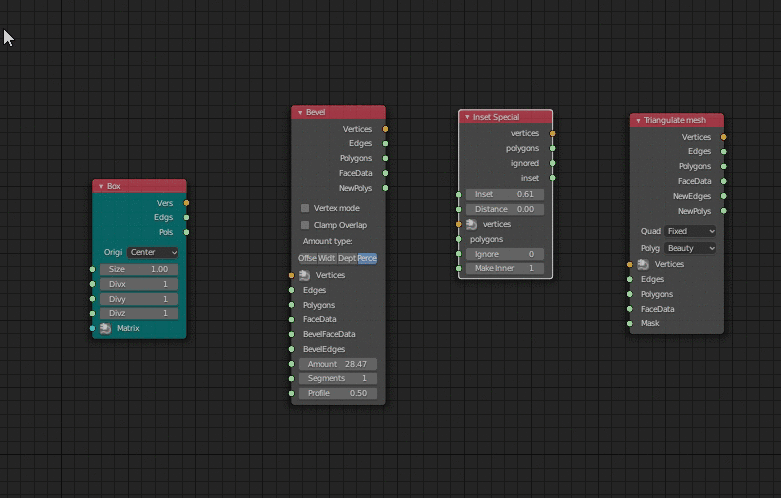The width and height of the screenshot is (781, 498).
Task: Click the Bevel Amount field showing 28.47
Action: click(x=338, y=364)
